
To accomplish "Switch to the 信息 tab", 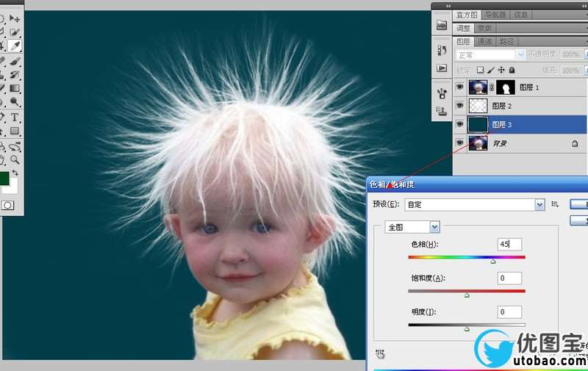I will [x=521, y=15].
